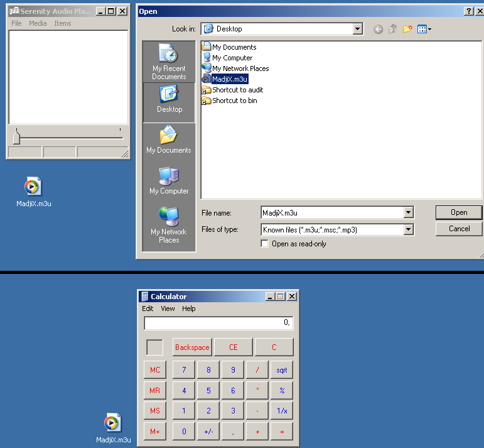Click the +/- sign change button
Viewport: 484px width, 448px height.
click(x=208, y=432)
